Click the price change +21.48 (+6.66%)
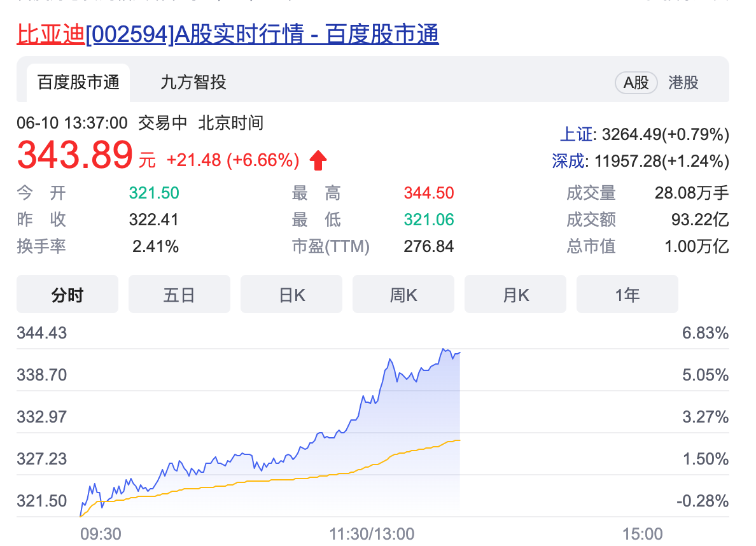Screen dimensions: 756x546 click(x=233, y=160)
